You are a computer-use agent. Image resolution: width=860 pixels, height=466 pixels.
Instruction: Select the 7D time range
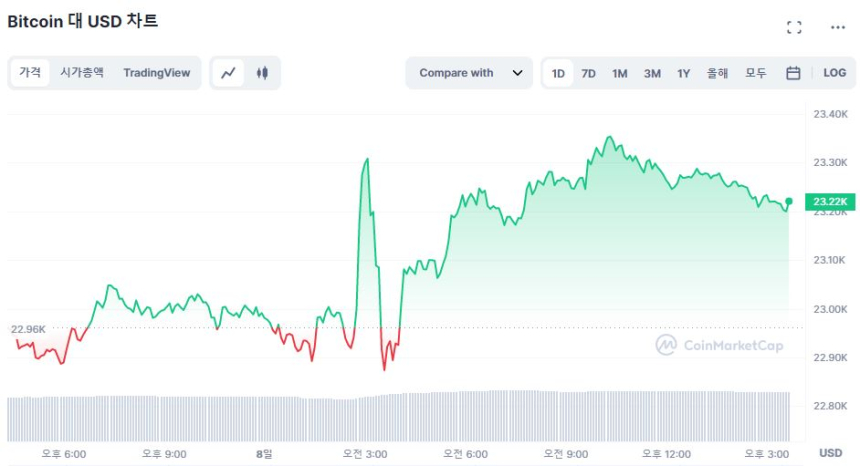point(589,73)
